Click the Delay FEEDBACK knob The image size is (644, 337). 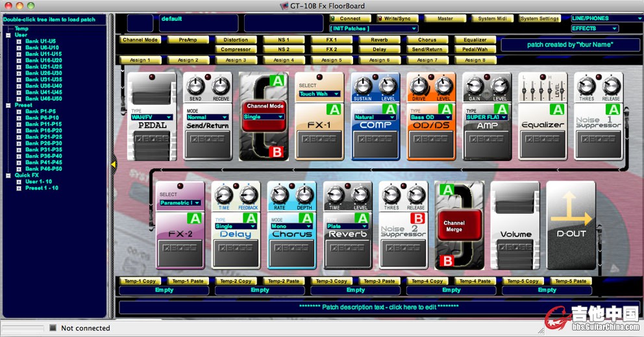(x=249, y=195)
